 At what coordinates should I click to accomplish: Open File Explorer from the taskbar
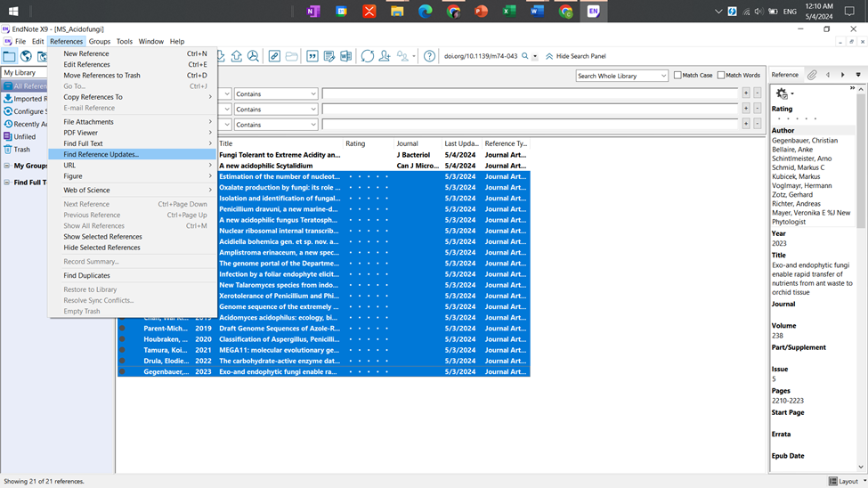click(x=397, y=11)
